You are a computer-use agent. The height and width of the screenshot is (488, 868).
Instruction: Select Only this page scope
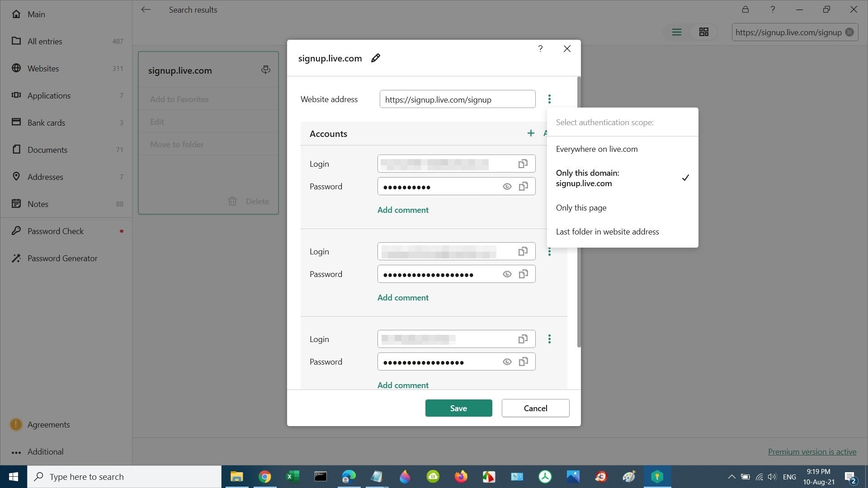[x=623, y=208]
